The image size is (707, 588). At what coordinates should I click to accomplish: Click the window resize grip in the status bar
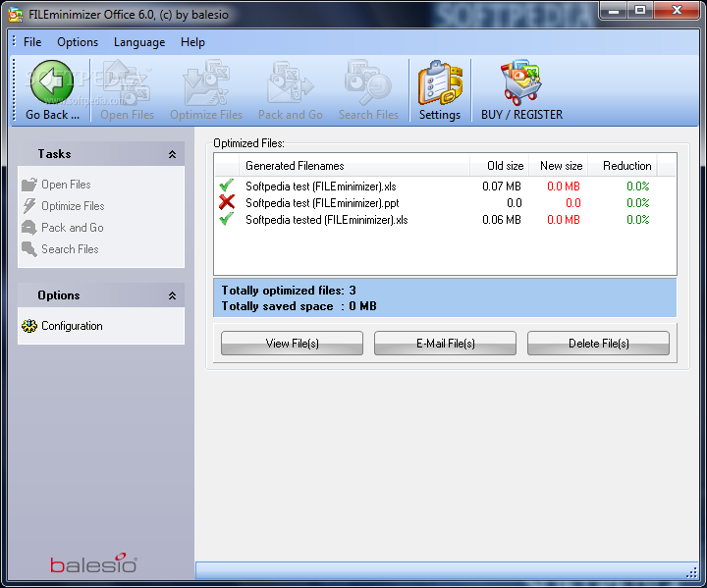click(x=691, y=572)
